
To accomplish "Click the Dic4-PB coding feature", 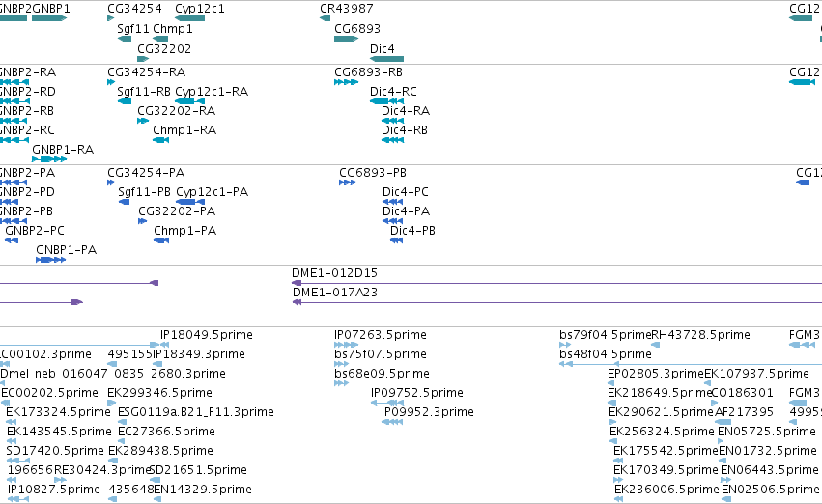I will 397,240.
